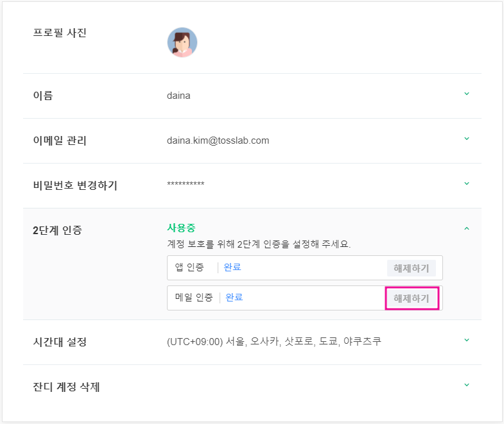Click the daina.kim@tosslab.com email value
The width and height of the screenshot is (504, 424).
click(x=218, y=140)
